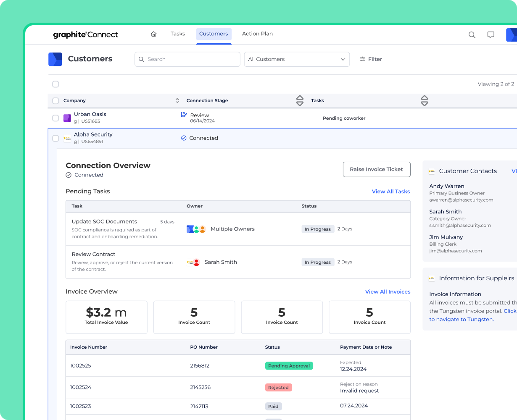
Task: Click the Pending coworker task text
Action: (x=344, y=118)
